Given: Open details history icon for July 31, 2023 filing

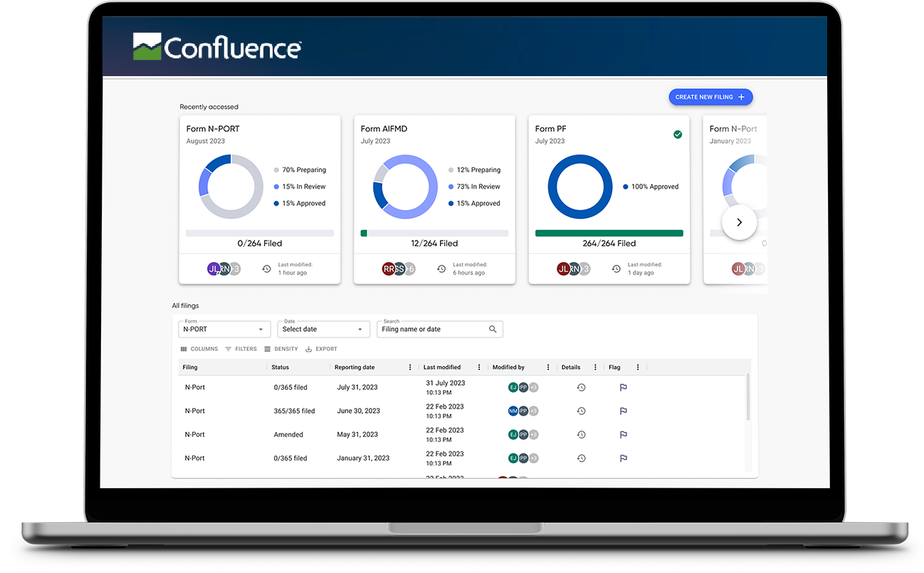Looking at the screenshot, I should point(581,387).
